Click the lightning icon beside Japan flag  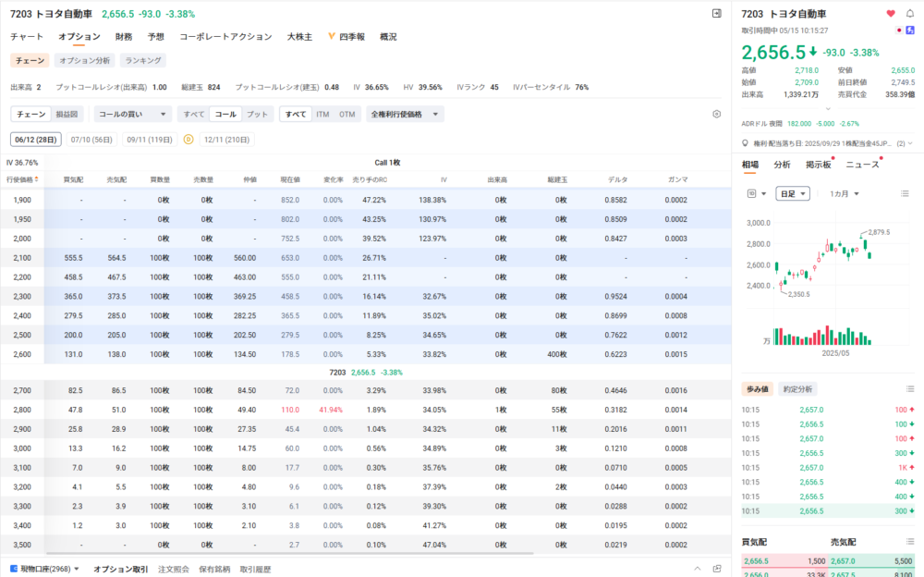coord(910,31)
